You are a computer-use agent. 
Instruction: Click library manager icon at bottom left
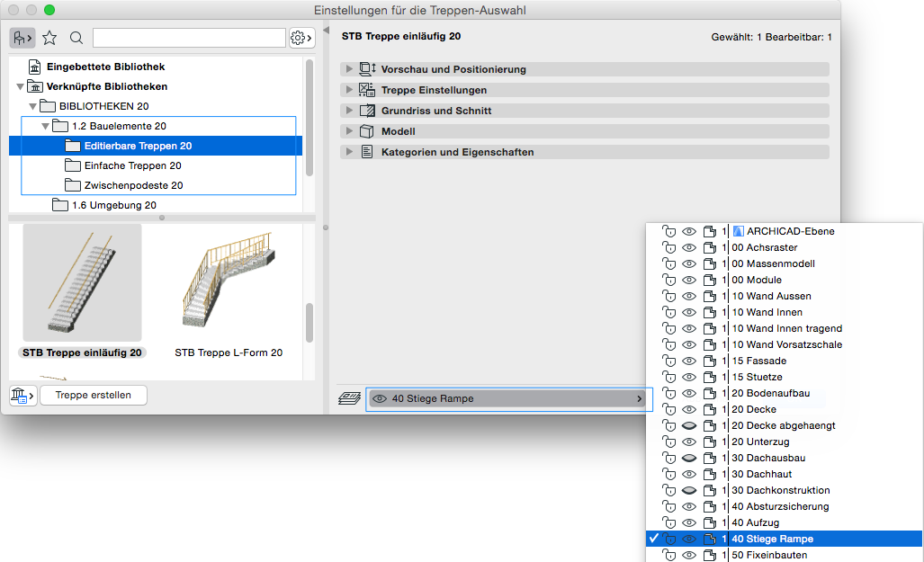pos(22,395)
